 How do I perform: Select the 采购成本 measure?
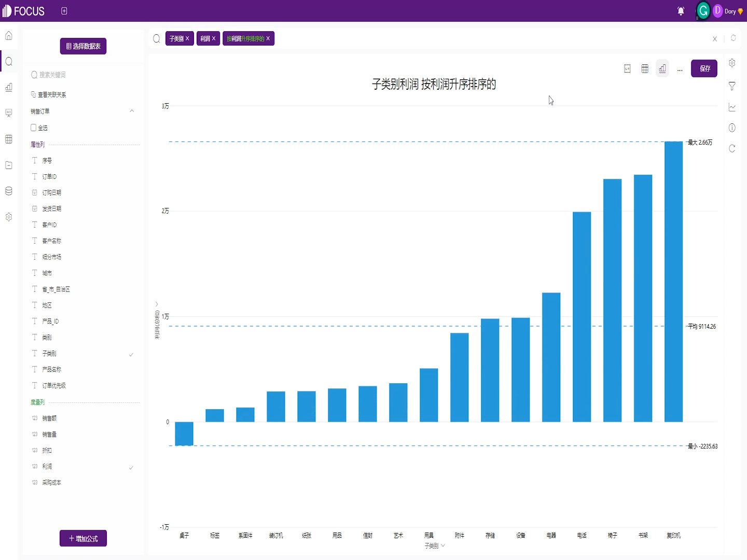click(51, 483)
